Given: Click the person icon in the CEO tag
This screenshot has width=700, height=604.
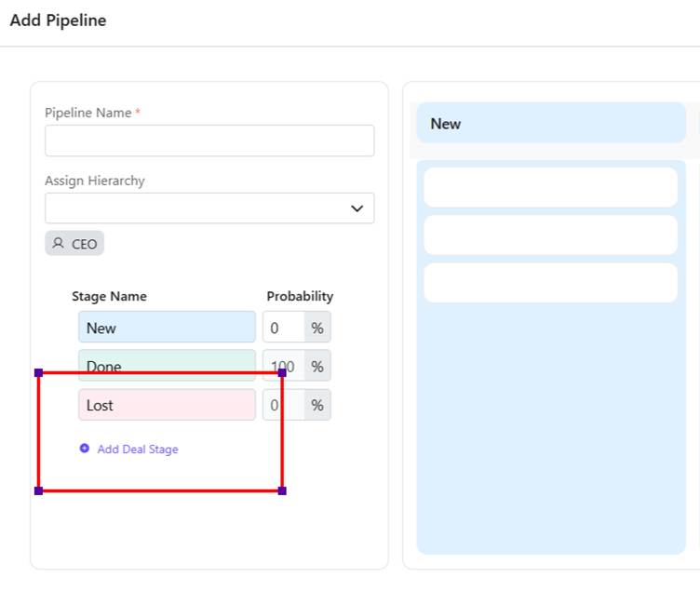Looking at the screenshot, I should [x=59, y=244].
